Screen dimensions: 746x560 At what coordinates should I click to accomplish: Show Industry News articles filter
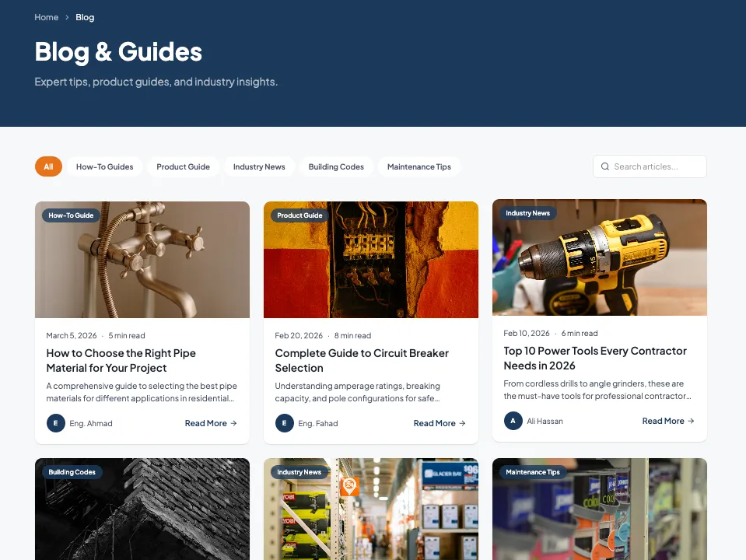click(x=259, y=166)
